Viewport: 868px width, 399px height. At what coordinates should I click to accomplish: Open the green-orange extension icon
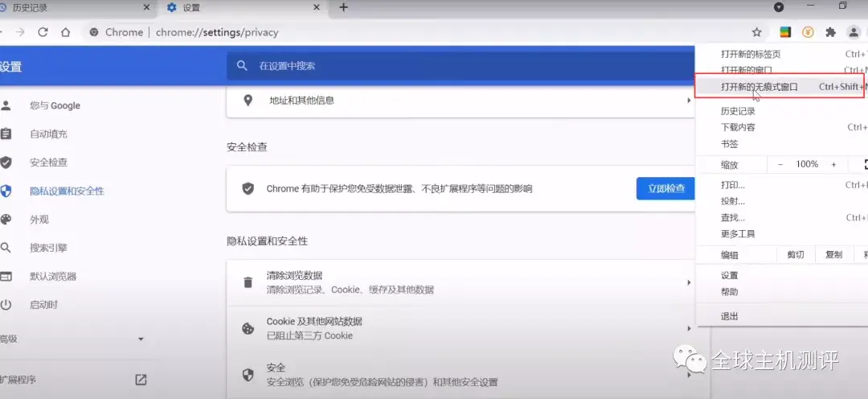[x=785, y=32]
